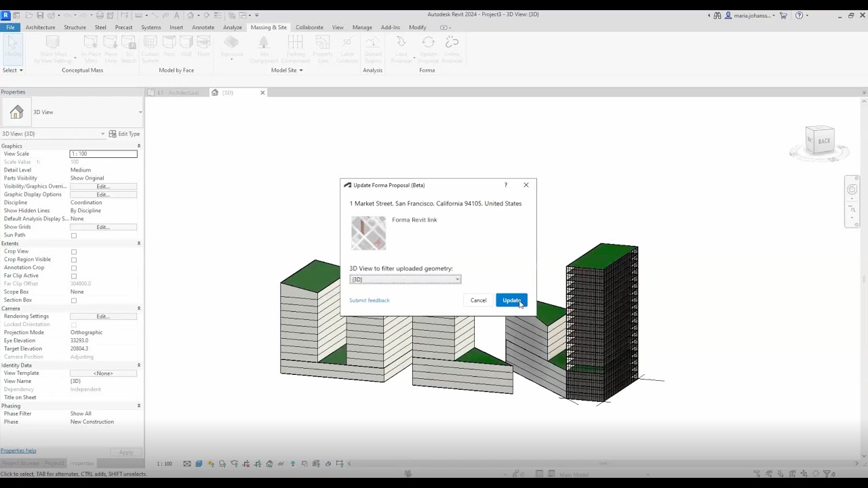868x488 pixels.
Task: Click the shopping cart icon in title bar
Action: coord(783,15)
